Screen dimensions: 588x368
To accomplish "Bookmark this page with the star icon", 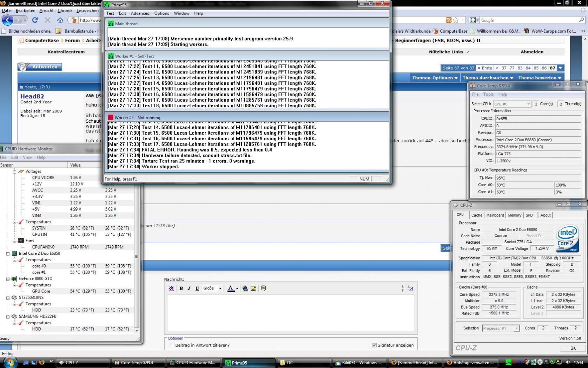I will [456, 20].
